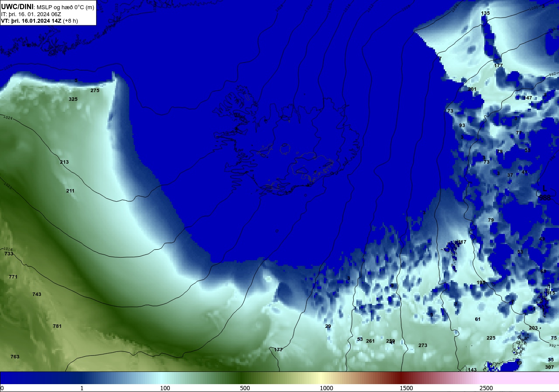559x392 pixels.
Task: Pick the height value 763
Action: tap(15, 357)
